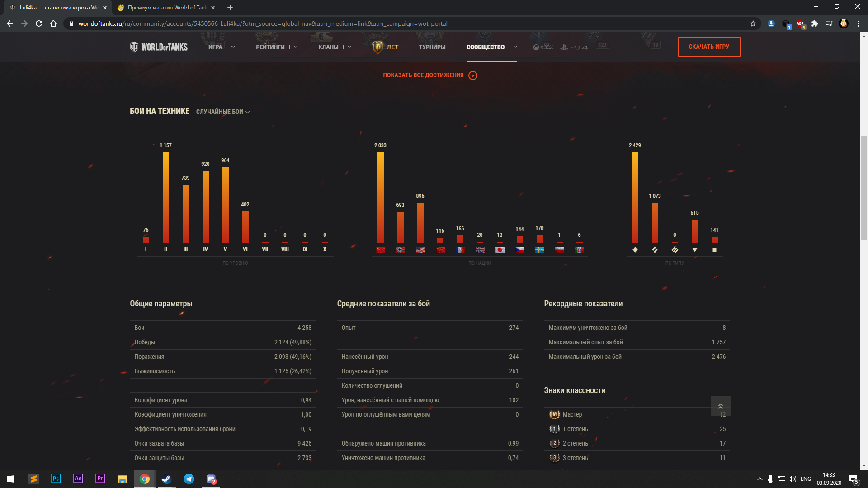This screenshot has height=488, width=868.
Task: Select the Luli4ka статистика игрока tab
Action: tap(59, 8)
